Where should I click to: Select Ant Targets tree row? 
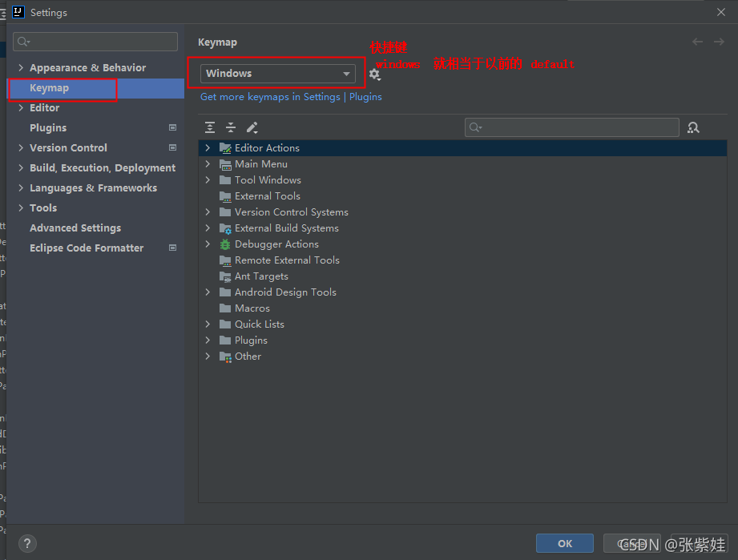tap(462, 276)
